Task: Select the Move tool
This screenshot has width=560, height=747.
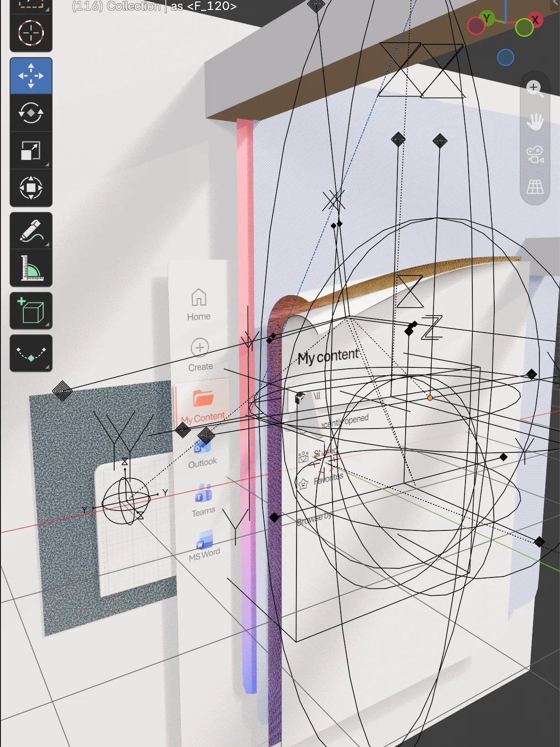Action: pos(31,76)
